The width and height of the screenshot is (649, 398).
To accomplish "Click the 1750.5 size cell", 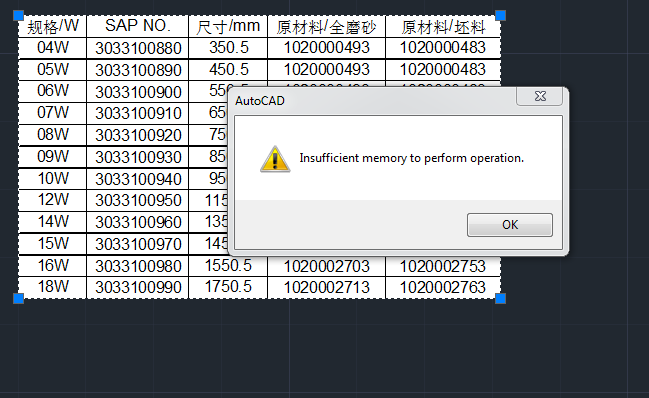I will (228, 287).
